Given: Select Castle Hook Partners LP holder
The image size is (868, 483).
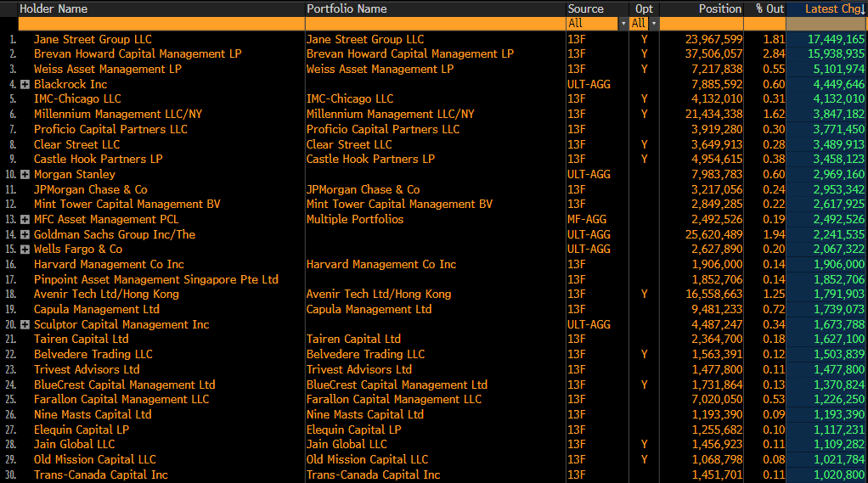Looking at the screenshot, I should [x=98, y=160].
